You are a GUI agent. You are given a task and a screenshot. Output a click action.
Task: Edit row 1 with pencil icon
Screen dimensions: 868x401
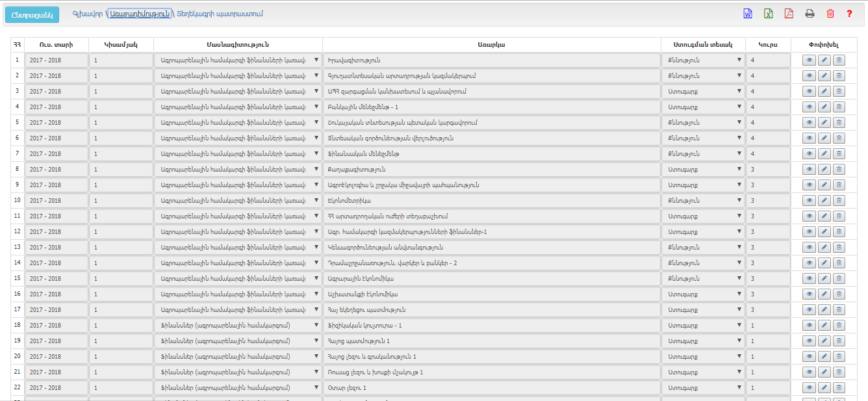point(824,60)
